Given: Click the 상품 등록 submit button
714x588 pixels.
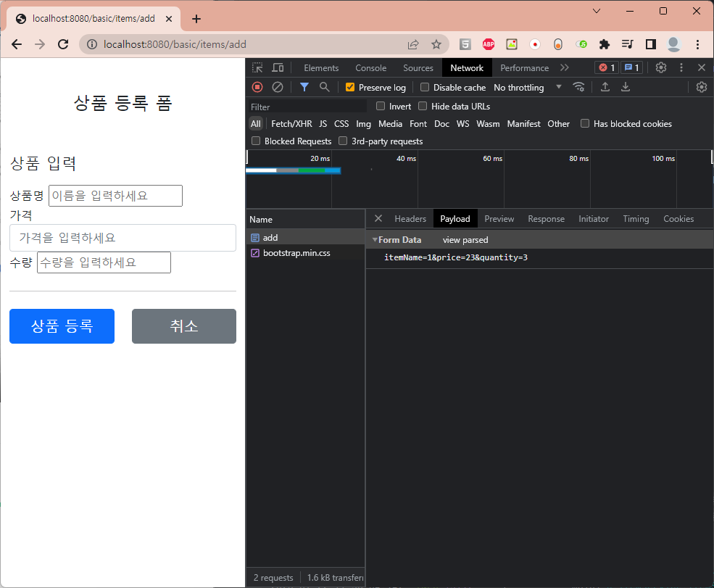Looking at the screenshot, I should pos(62,326).
